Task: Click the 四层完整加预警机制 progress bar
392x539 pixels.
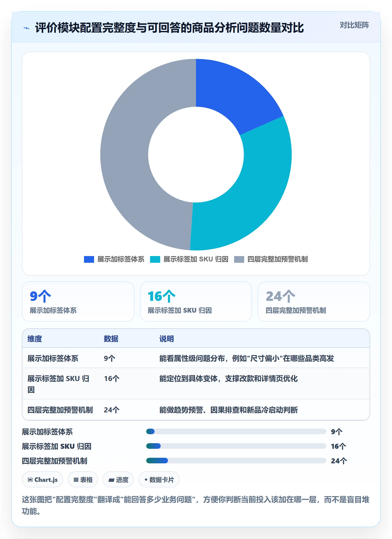Action: [x=236, y=461]
